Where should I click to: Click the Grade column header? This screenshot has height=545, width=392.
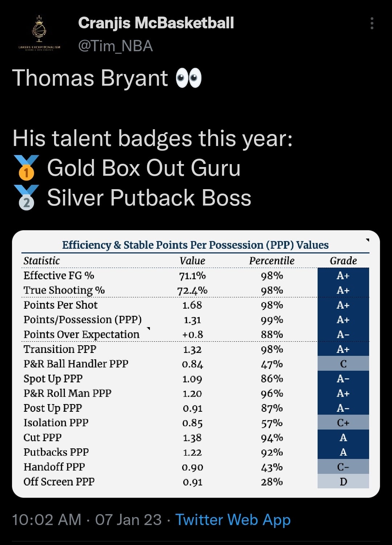click(343, 261)
